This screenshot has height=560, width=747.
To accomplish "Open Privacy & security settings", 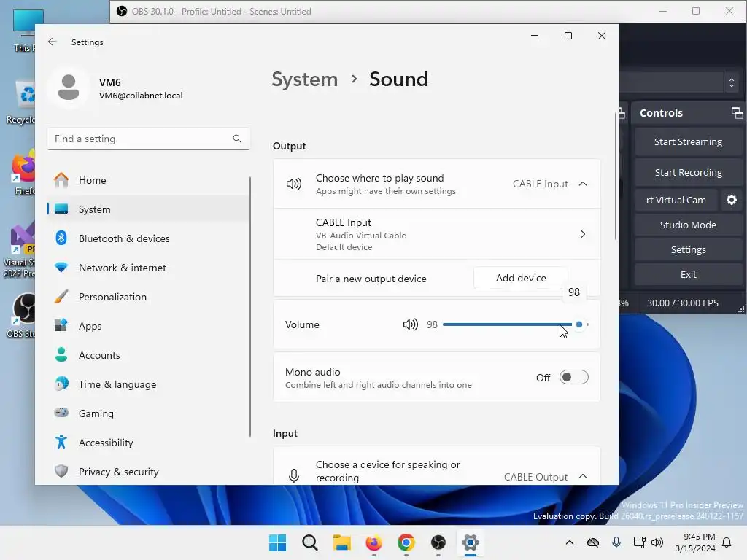I will click(149, 472).
